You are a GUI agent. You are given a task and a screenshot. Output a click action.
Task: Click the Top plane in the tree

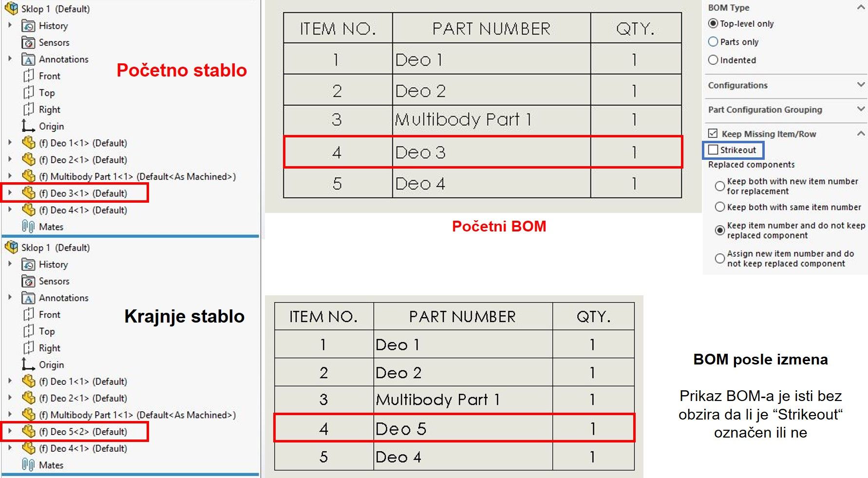(28, 93)
